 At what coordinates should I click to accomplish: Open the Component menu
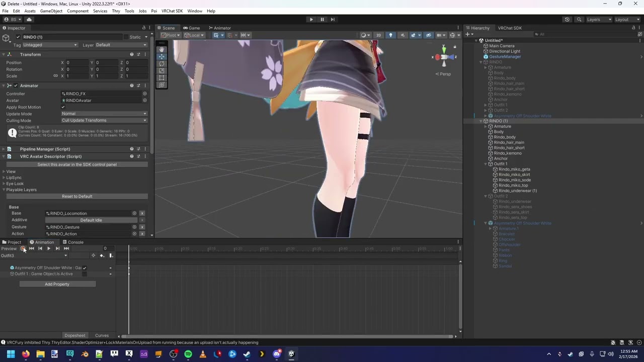point(77,11)
